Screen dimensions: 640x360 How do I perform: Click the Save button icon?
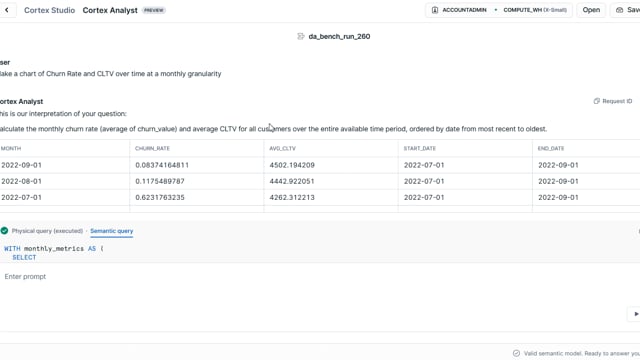point(620,10)
